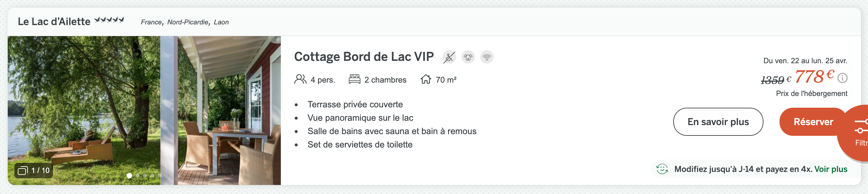Click the smiley flexible payment icon
Screen dimensions: 868x194
[x=662, y=169]
